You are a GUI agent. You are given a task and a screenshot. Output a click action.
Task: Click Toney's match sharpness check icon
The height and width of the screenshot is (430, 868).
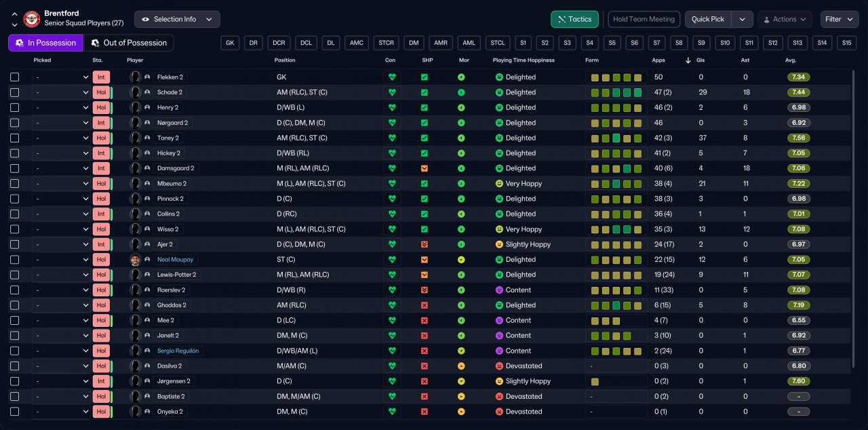(x=425, y=138)
